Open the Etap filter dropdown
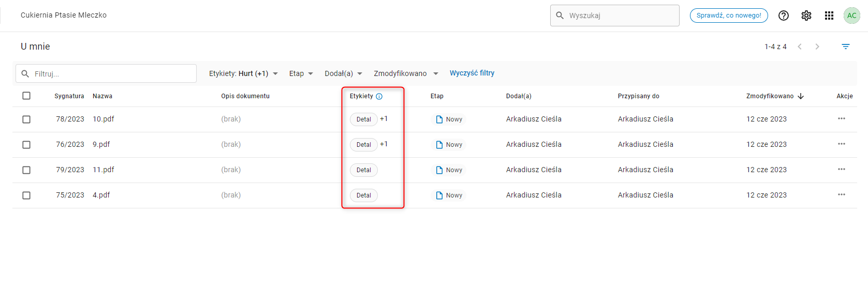Image resolution: width=868 pixels, height=303 pixels. pos(301,73)
